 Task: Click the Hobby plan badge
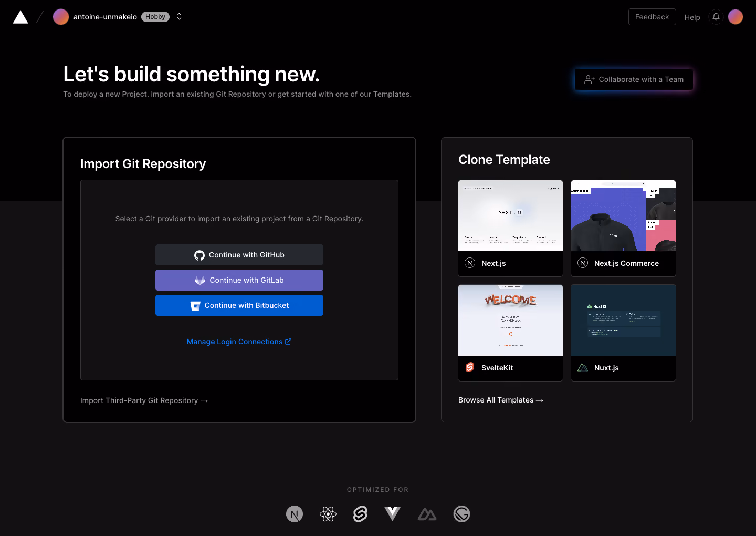155,17
